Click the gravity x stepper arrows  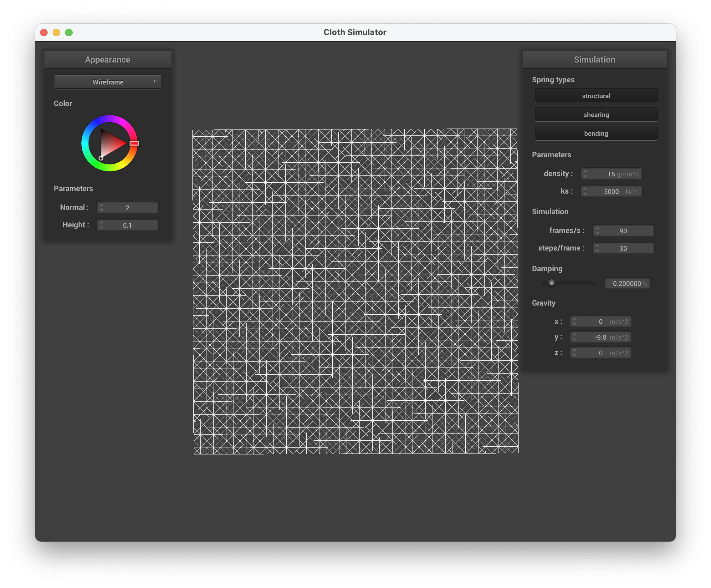[x=574, y=322]
